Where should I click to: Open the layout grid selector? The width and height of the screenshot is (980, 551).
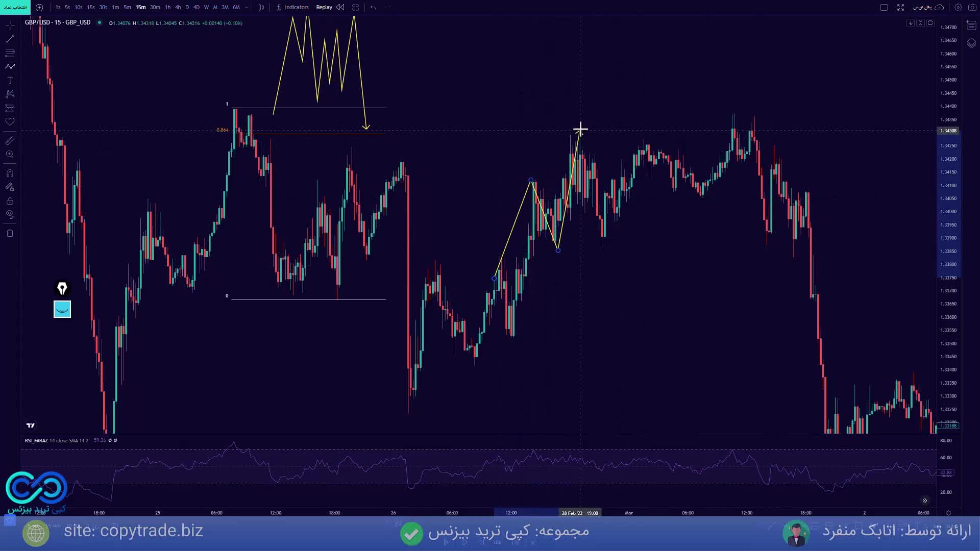356,7
